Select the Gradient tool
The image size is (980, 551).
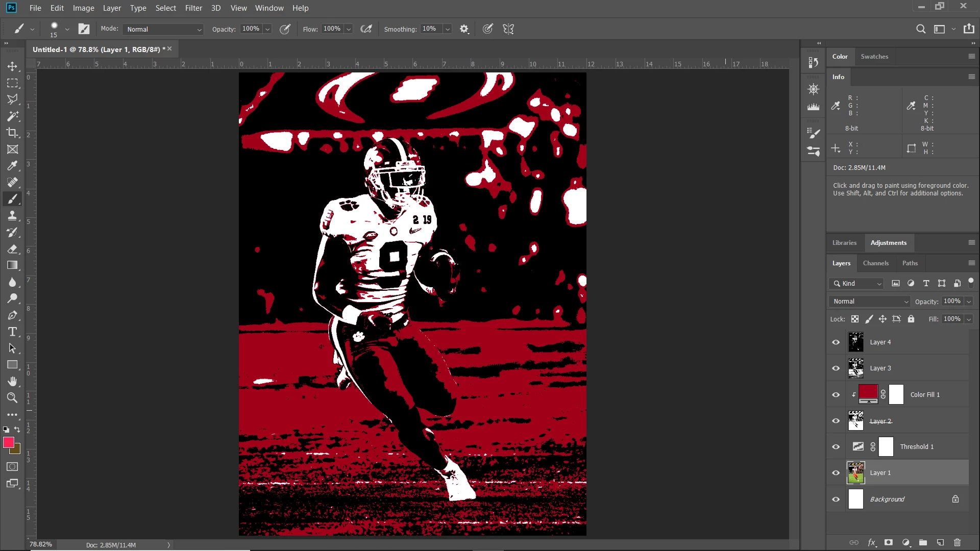pyautogui.click(x=12, y=265)
